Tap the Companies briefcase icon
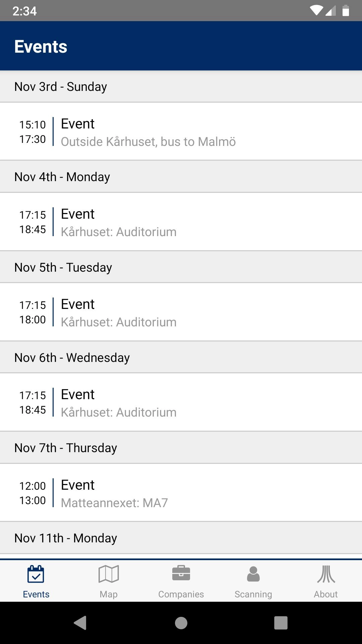 coord(181,573)
